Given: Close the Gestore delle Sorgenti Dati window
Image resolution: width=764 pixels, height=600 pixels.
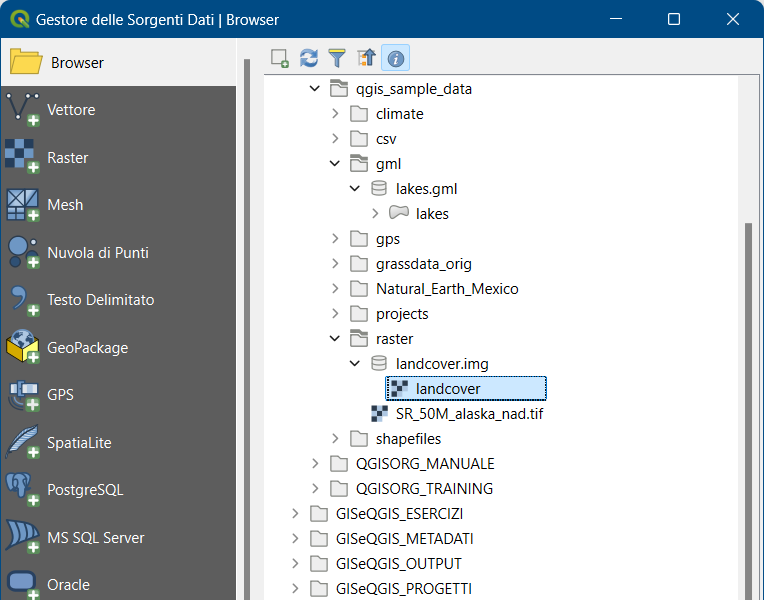Looking at the screenshot, I should point(733,19).
